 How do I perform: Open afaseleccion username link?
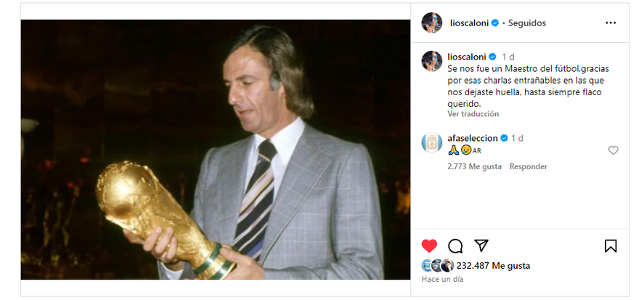[x=473, y=138]
